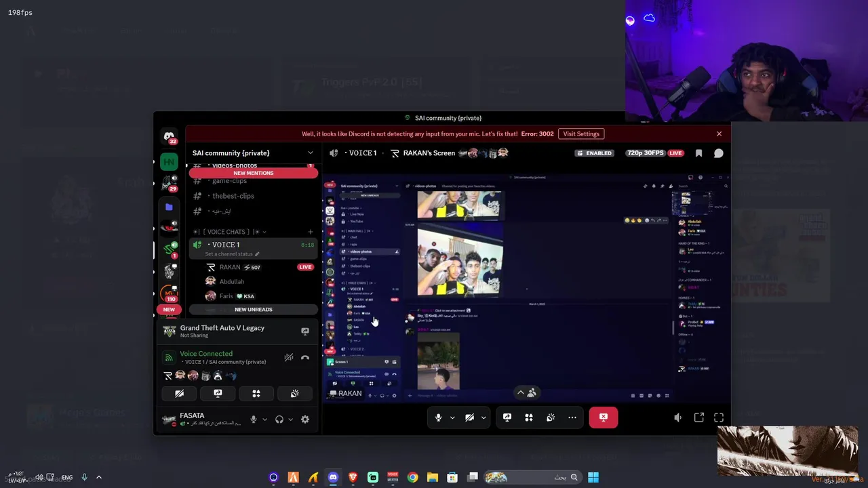This screenshot has width=868, height=488.
Task: Share screen from the stream control bar
Action: tap(507, 418)
